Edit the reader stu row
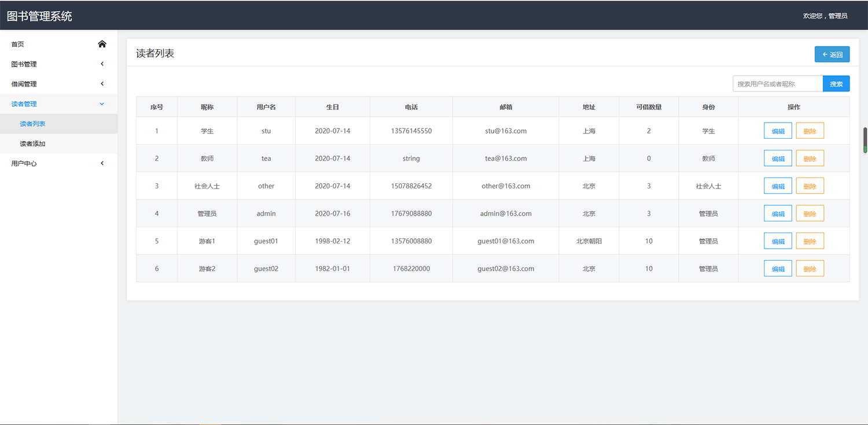 coord(778,131)
